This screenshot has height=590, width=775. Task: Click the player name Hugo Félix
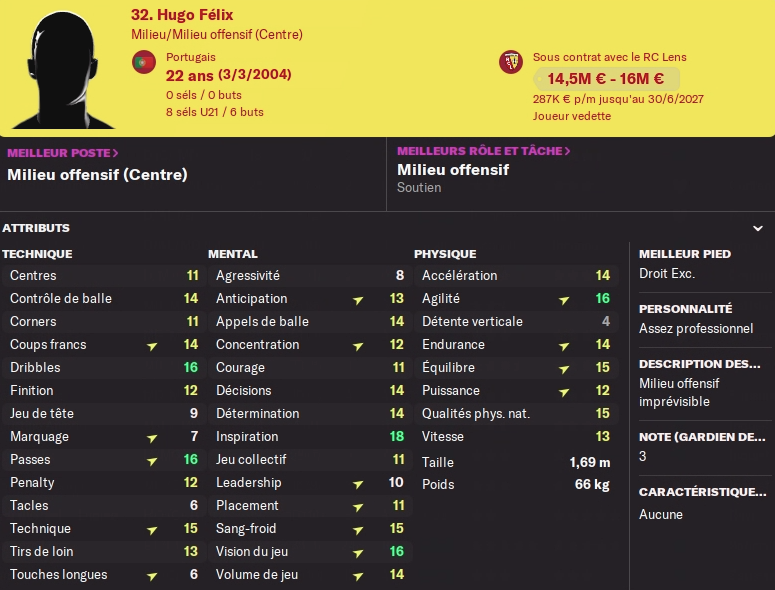click(181, 15)
